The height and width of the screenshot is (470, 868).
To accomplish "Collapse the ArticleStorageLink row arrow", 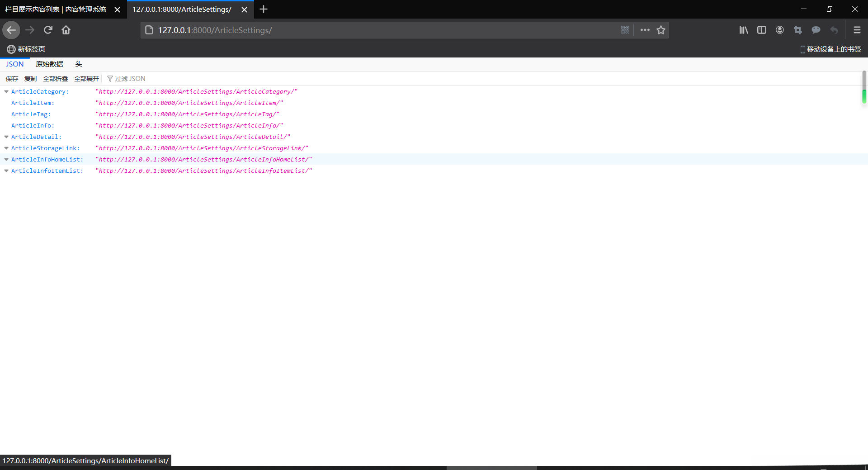I will click(6, 148).
